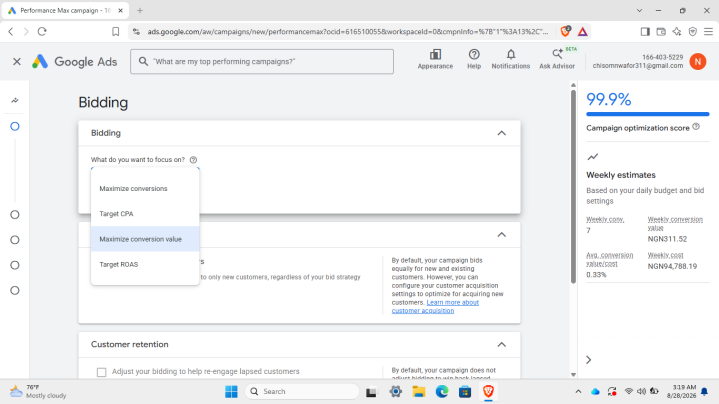This screenshot has height=404, width=719.
Task: Check re-engage lapsed customers checkbox
Action: point(101,372)
